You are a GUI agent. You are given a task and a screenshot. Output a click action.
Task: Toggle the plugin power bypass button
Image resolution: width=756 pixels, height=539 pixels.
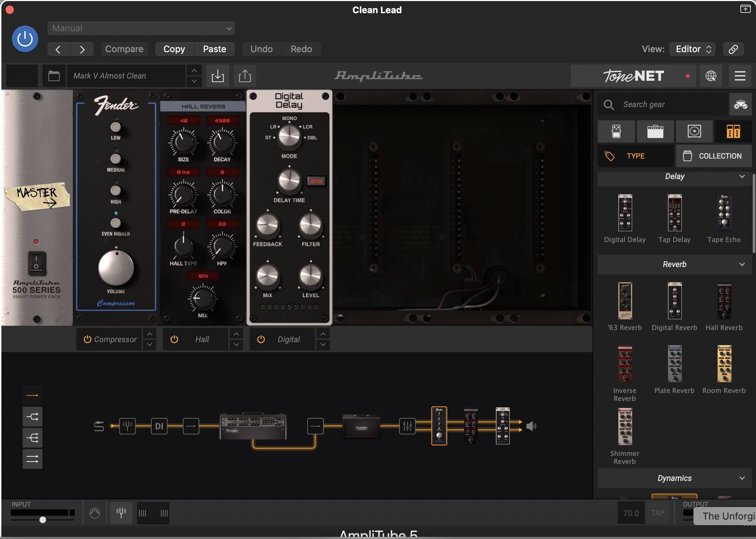25,39
